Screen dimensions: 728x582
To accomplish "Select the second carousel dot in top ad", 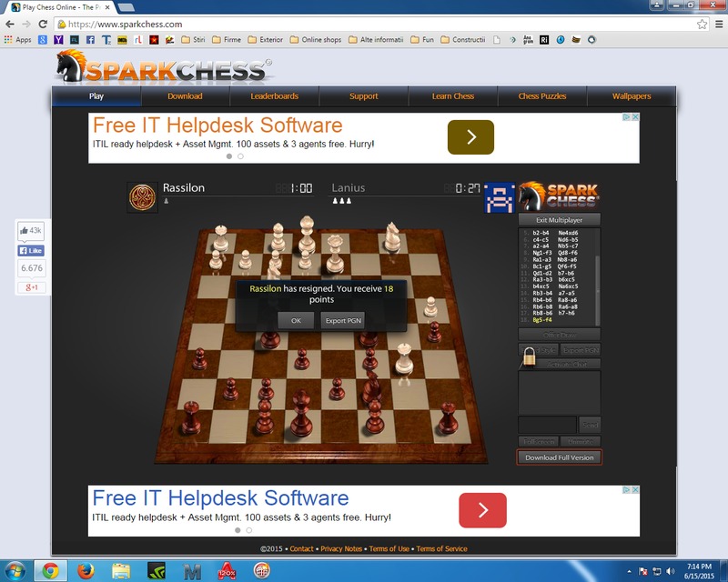I will [240, 156].
